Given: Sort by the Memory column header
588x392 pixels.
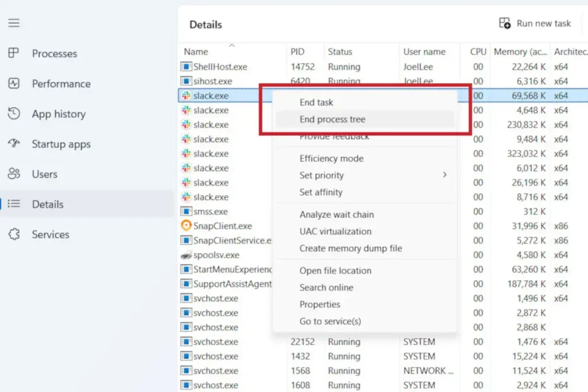Looking at the screenshot, I should click(520, 51).
